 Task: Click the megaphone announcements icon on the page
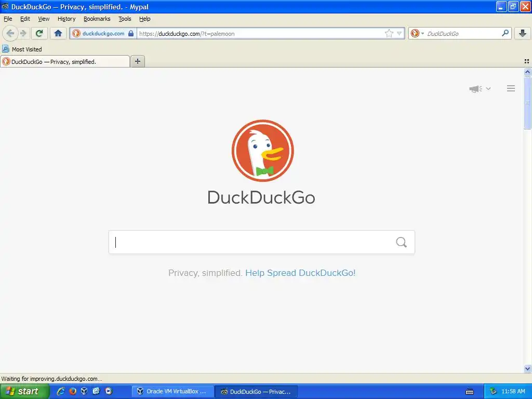coord(476,89)
